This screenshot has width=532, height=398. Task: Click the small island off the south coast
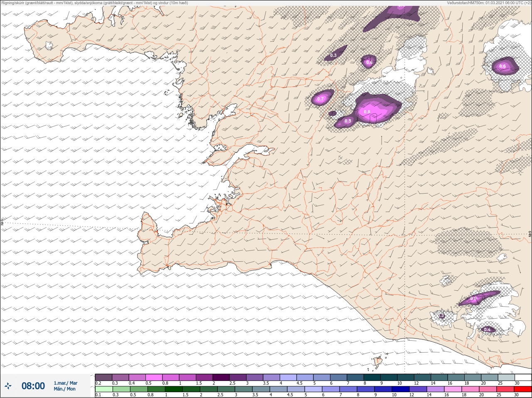[378, 361]
